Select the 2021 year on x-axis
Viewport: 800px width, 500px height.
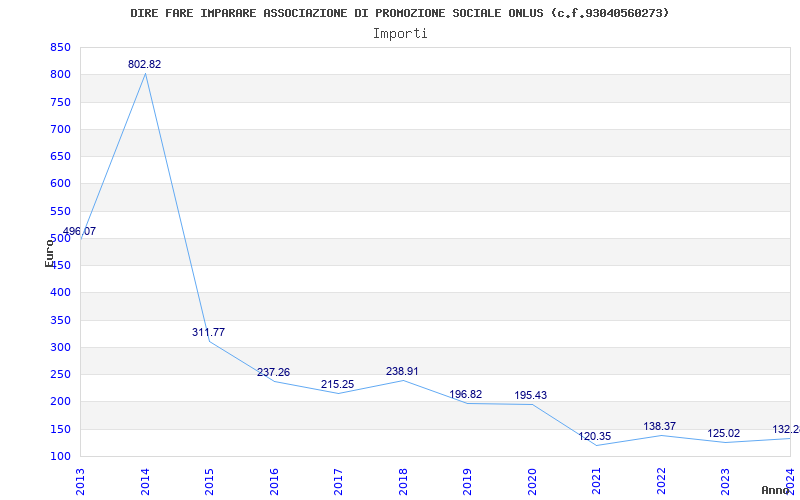pos(595,480)
